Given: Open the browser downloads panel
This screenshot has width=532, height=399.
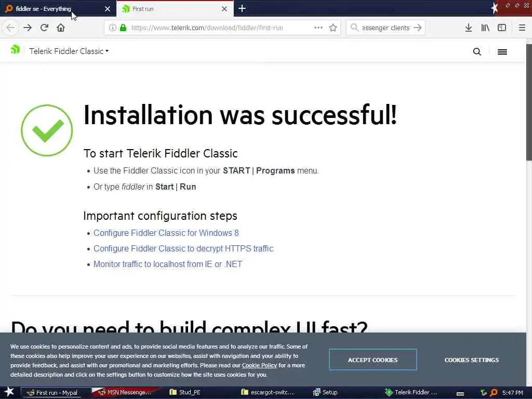Looking at the screenshot, I should click(469, 28).
